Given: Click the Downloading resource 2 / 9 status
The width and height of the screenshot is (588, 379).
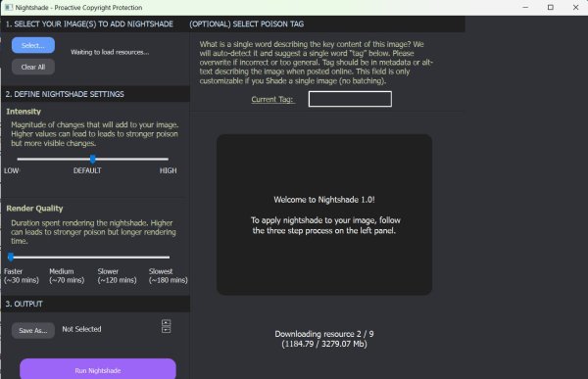Looking at the screenshot, I should click(324, 339).
